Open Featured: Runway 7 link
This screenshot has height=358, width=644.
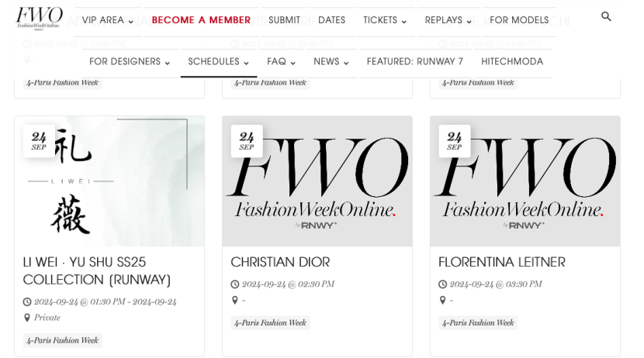tap(415, 62)
